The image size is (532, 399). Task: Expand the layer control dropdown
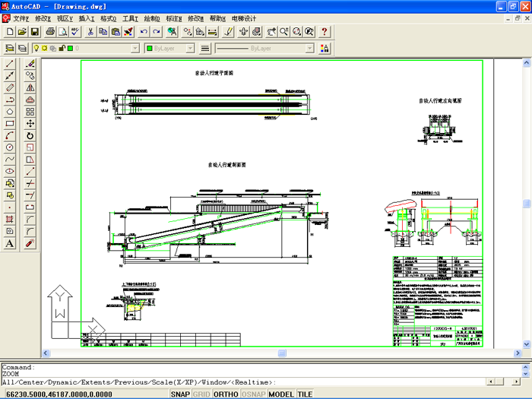[135, 49]
